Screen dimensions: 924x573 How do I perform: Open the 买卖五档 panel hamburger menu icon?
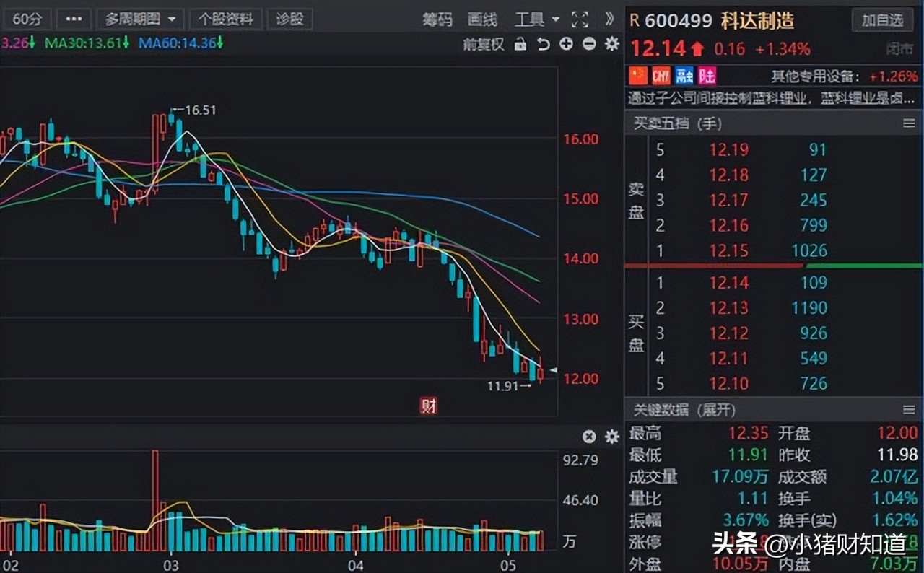pyautogui.click(x=911, y=123)
